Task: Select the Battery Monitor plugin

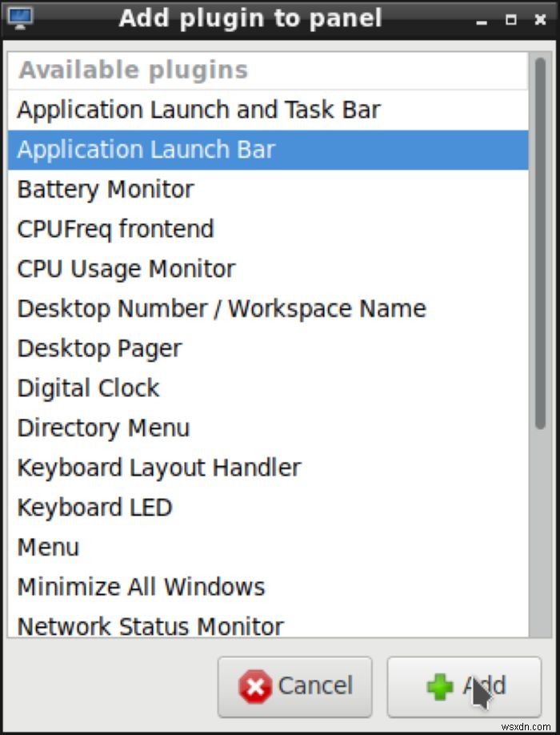Action: pos(104,189)
